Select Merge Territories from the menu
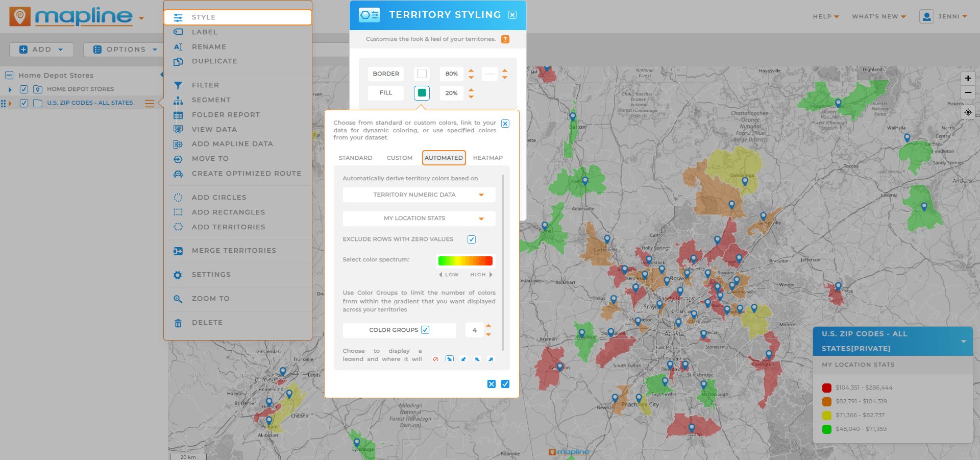Image resolution: width=980 pixels, height=460 pixels. coord(234,251)
